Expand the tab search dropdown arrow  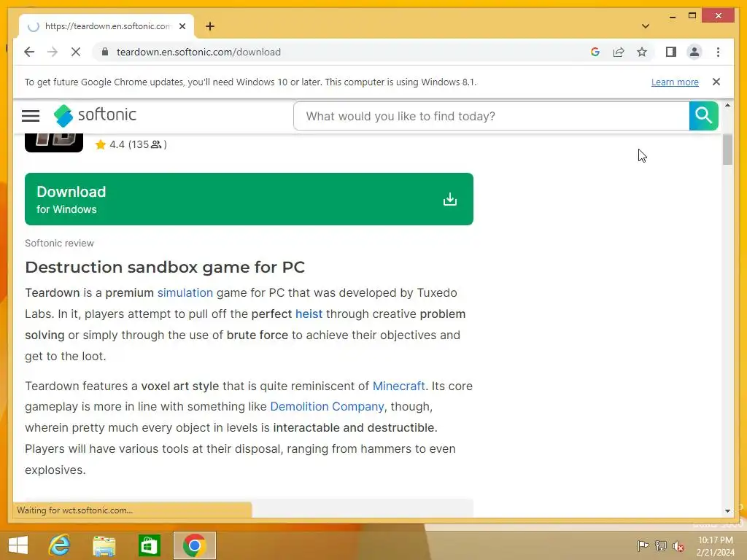point(645,26)
